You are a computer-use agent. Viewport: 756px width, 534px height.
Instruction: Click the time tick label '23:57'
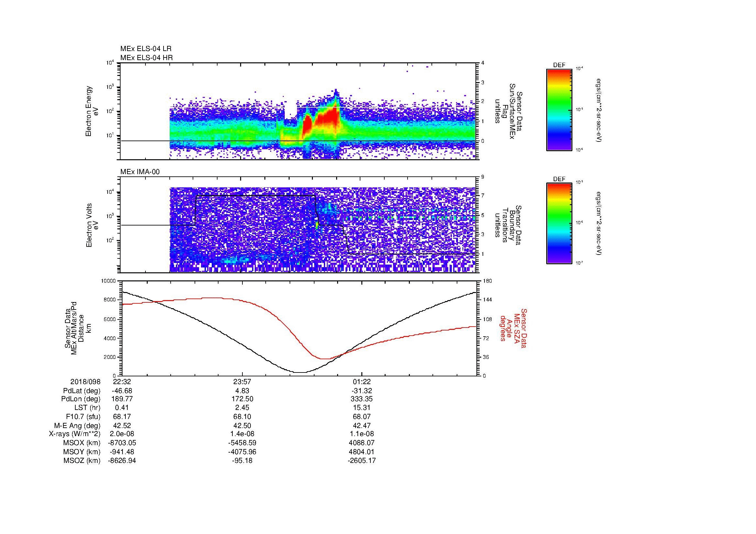tap(242, 382)
